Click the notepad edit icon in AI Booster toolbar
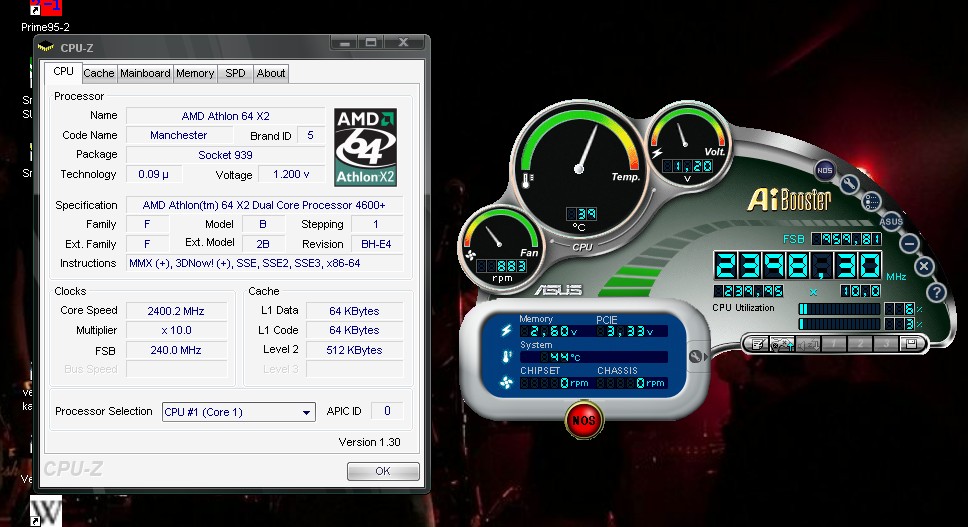968x527 pixels. coord(758,344)
